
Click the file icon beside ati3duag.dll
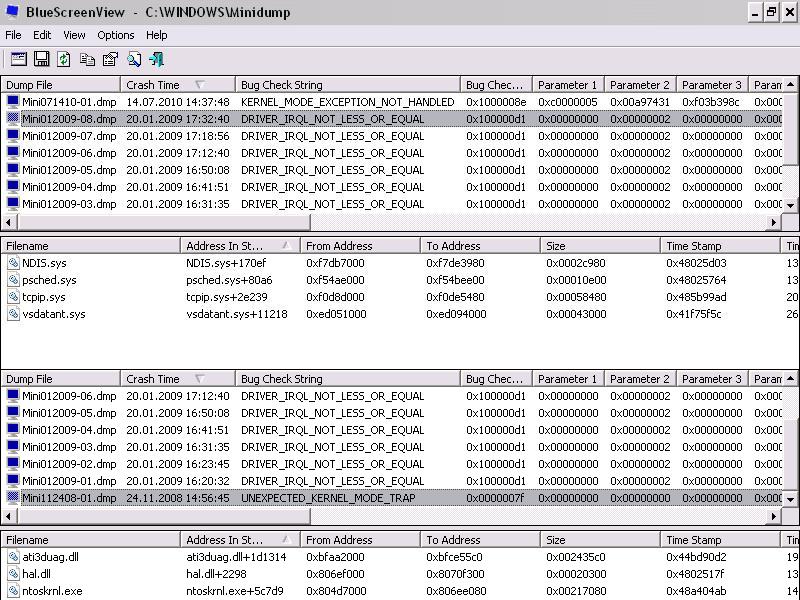click(13, 557)
